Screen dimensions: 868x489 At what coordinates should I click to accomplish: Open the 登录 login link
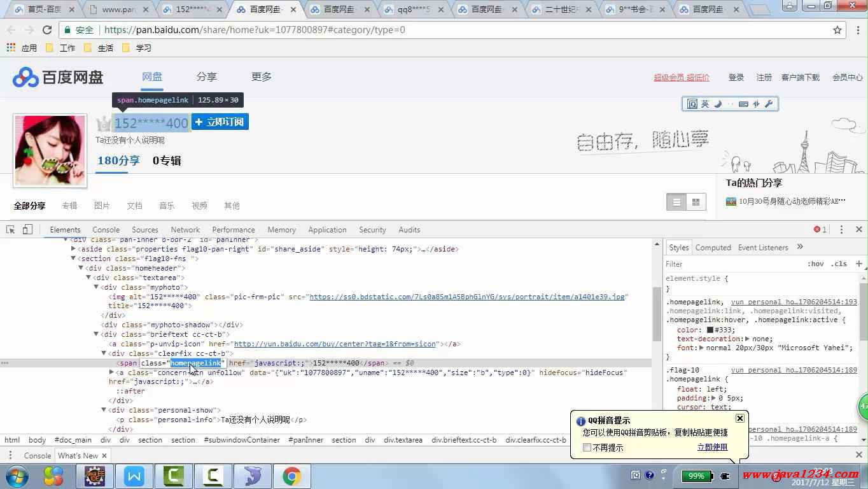(736, 77)
